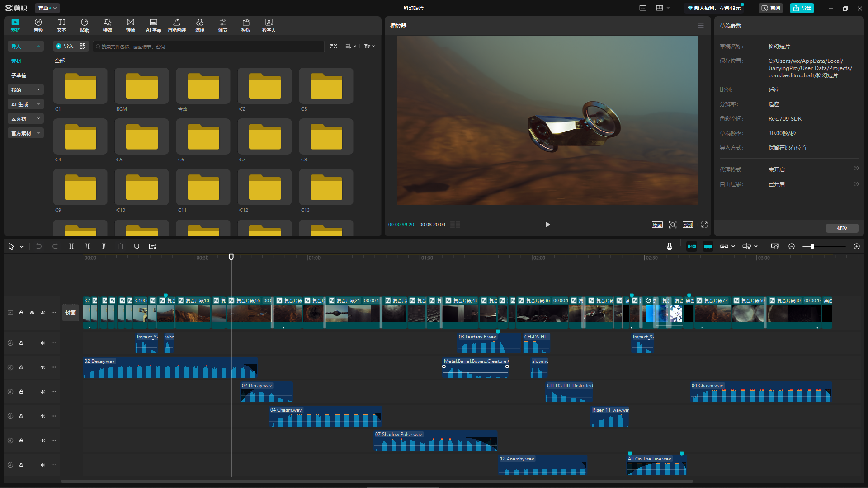Toggle auto snapping in the timeline toolbar

(708, 246)
